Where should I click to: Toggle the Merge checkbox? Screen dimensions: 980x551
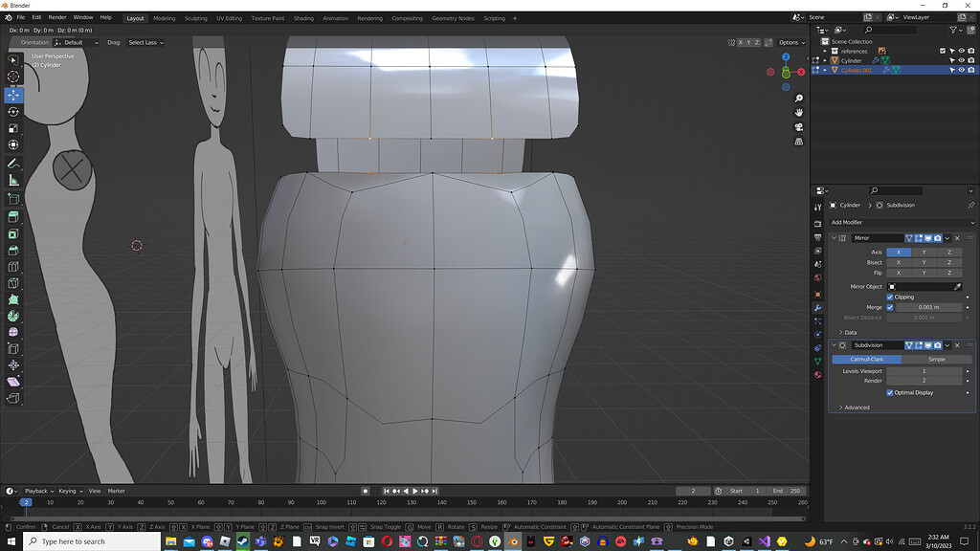coord(890,307)
